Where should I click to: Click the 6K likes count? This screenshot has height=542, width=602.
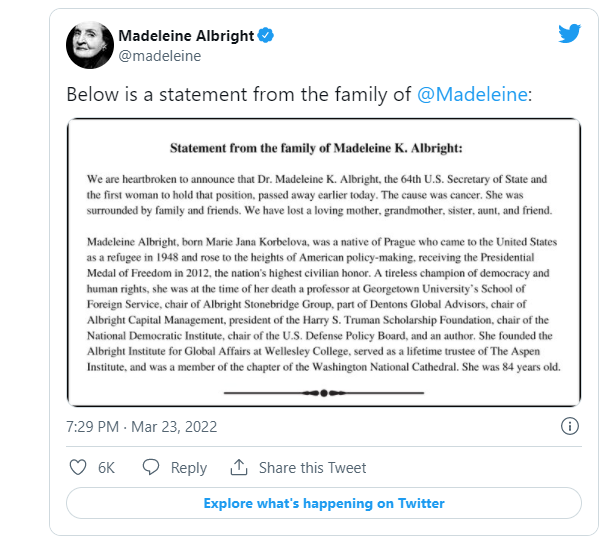[107, 467]
